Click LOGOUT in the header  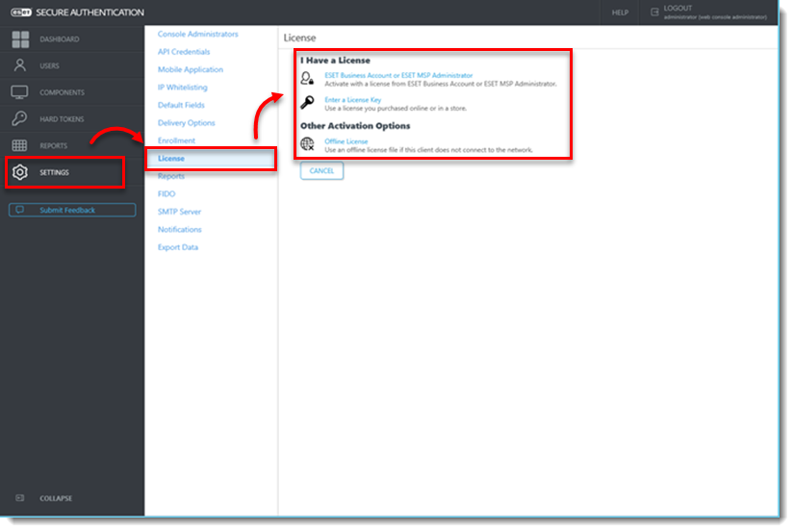coord(678,8)
